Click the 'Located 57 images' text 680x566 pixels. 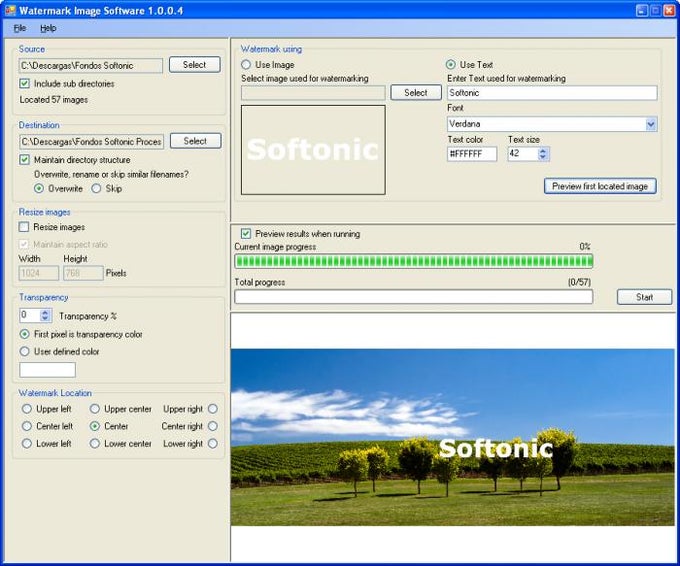[x=54, y=100]
